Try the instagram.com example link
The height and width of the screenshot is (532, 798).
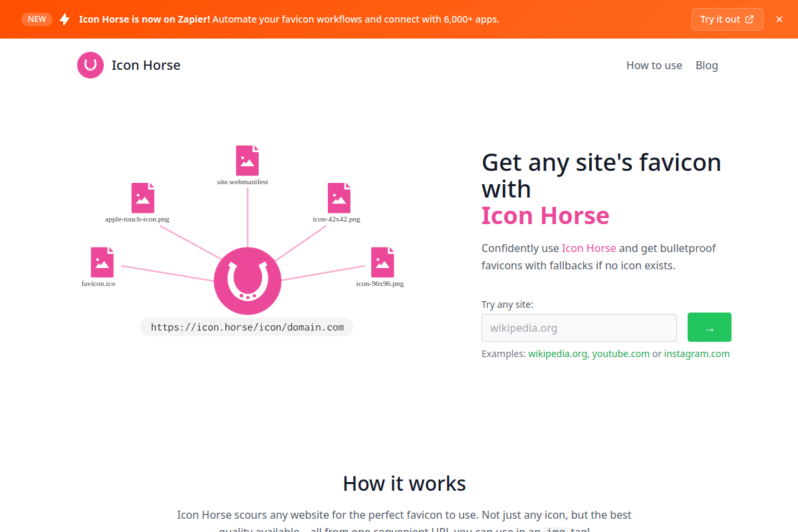point(697,354)
